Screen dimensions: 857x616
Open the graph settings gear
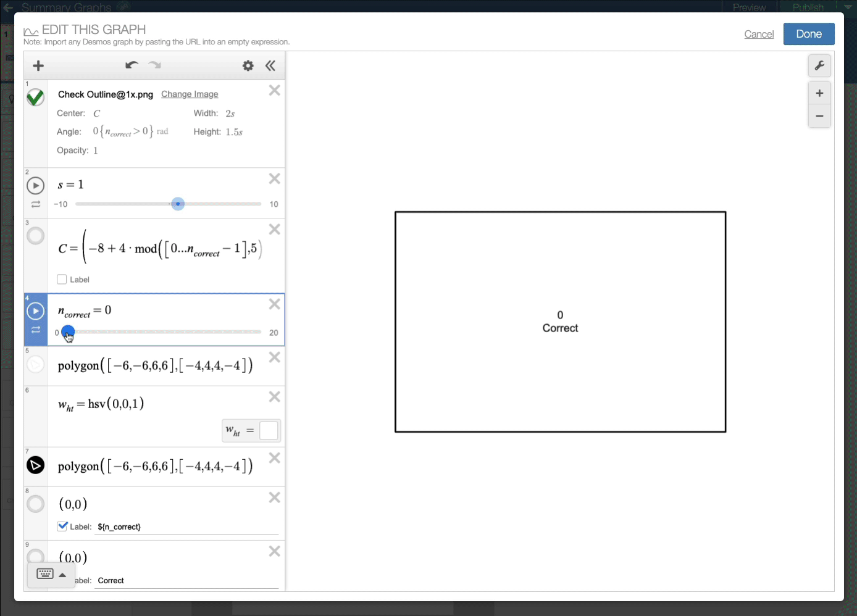pos(248,65)
